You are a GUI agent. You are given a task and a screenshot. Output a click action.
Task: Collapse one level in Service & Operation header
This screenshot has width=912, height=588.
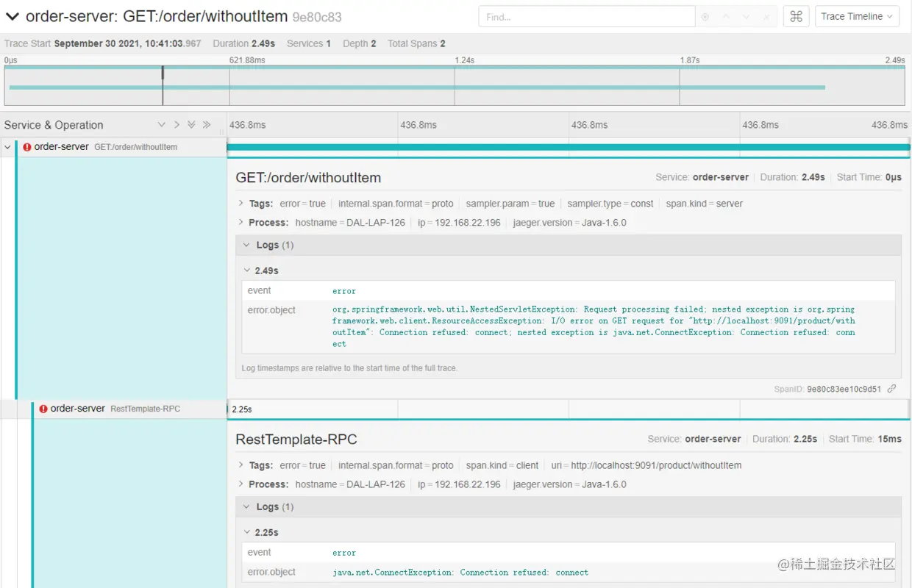[x=162, y=125]
